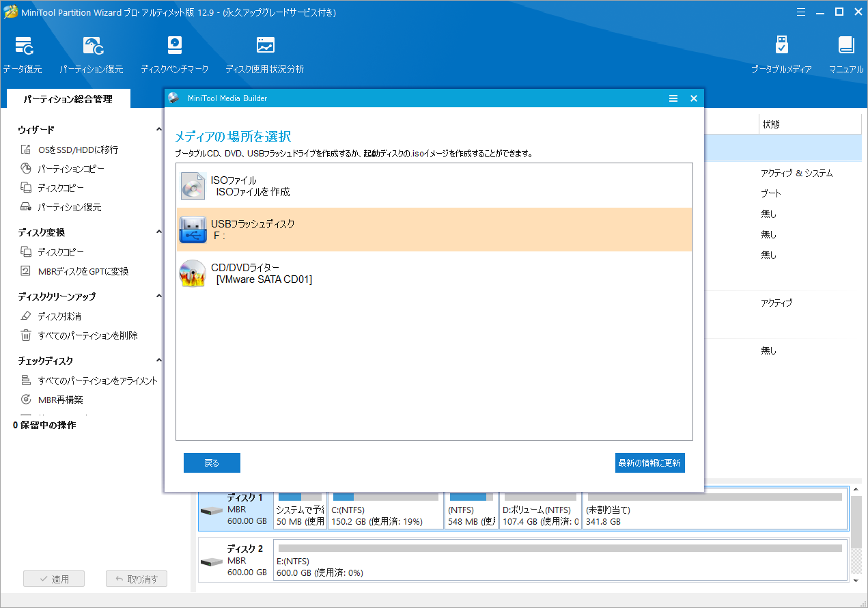
Task: Open the パーティション復元 toolbar icon
Action: (93, 46)
